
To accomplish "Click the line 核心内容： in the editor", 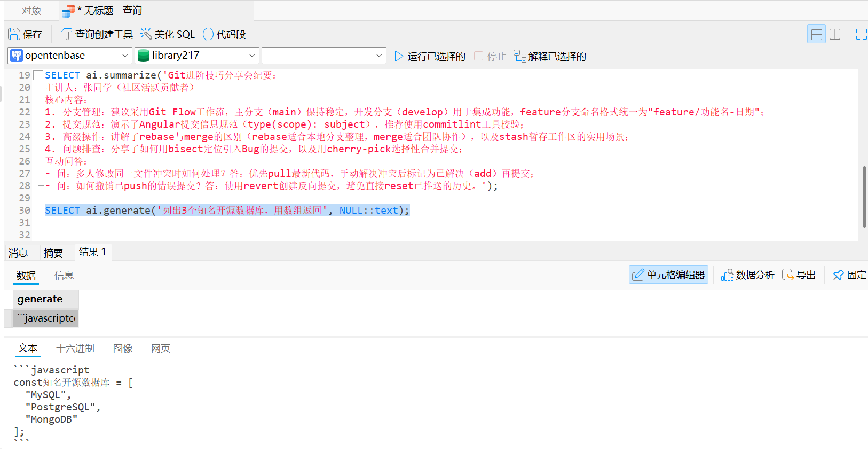I will (66, 100).
